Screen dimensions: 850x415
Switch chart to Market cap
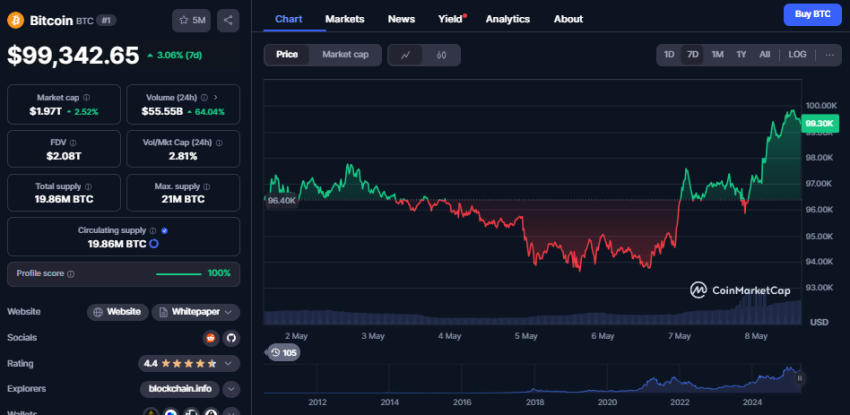click(345, 55)
